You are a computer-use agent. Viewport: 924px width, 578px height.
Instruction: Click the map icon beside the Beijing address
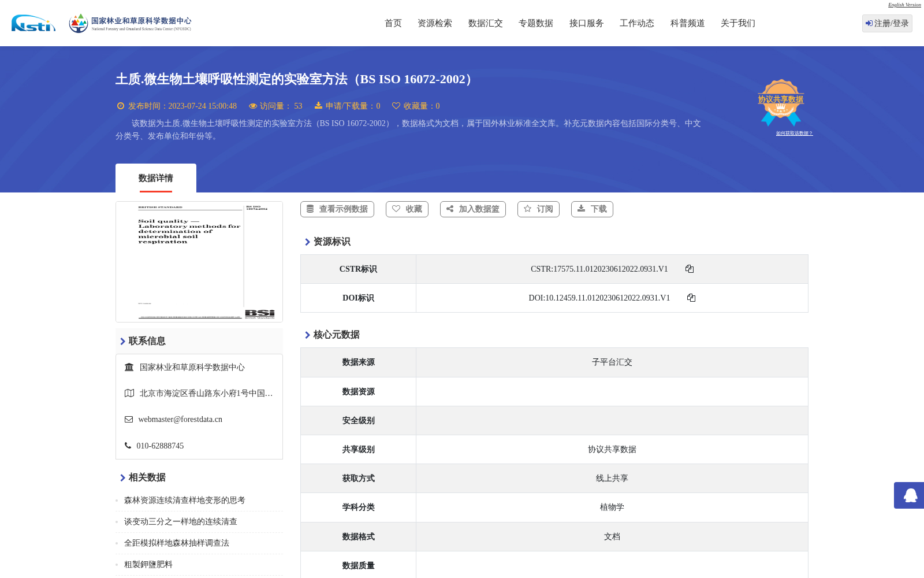(129, 393)
